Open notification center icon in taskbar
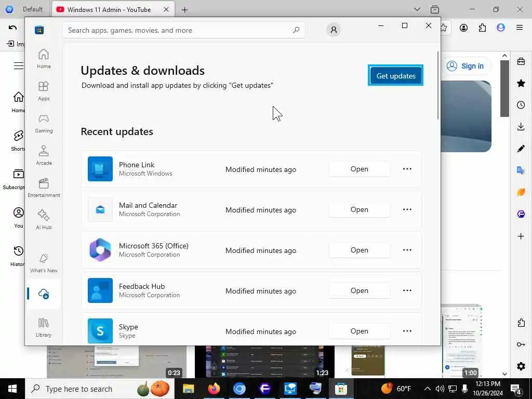The width and height of the screenshot is (532, 399). tap(516, 389)
